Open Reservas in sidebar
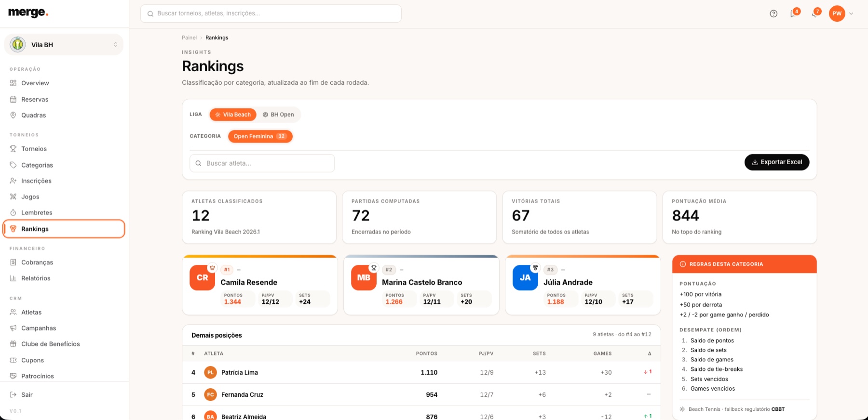The height and width of the screenshot is (420, 868). click(x=35, y=99)
